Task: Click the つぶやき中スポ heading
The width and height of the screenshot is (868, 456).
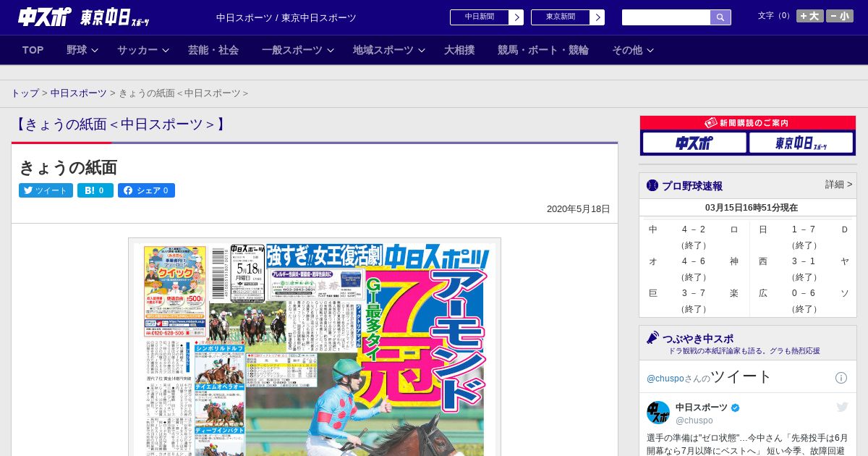Action: coord(698,338)
